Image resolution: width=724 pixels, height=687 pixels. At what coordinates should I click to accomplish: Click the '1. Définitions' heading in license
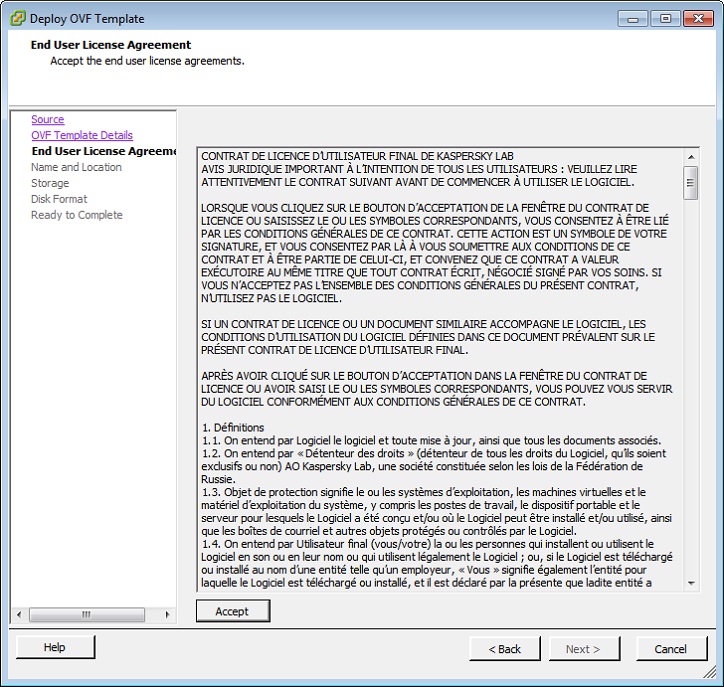tap(233, 428)
